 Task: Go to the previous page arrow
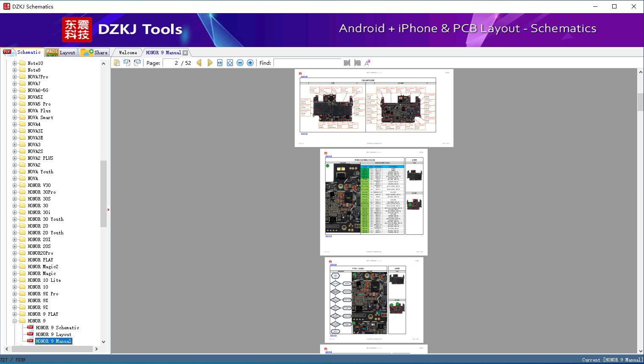point(199,63)
